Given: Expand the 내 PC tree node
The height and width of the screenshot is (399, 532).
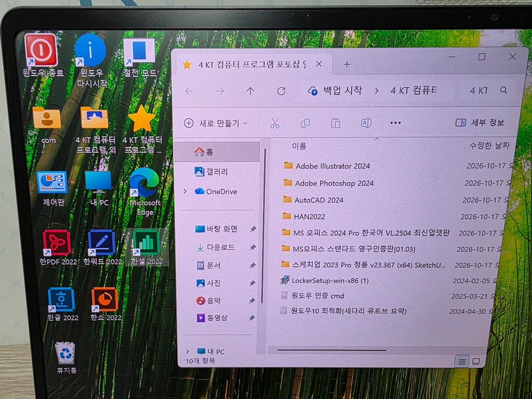Looking at the screenshot, I should [188, 351].
